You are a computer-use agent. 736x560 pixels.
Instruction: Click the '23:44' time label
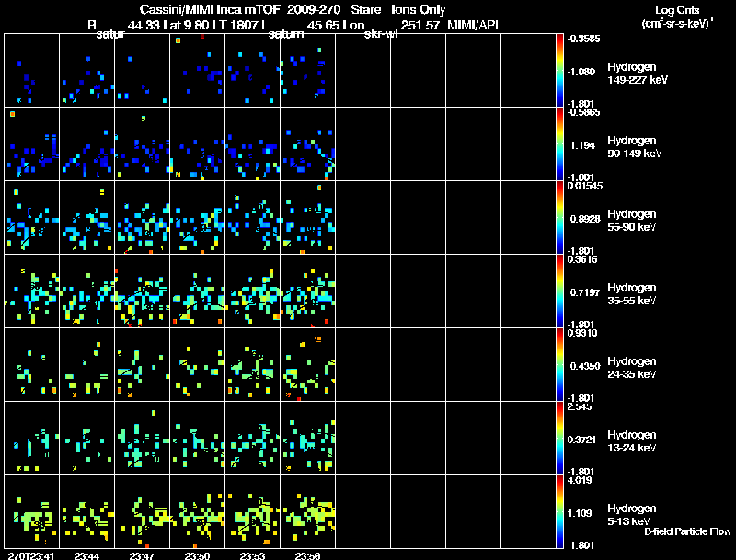point(86,556)
